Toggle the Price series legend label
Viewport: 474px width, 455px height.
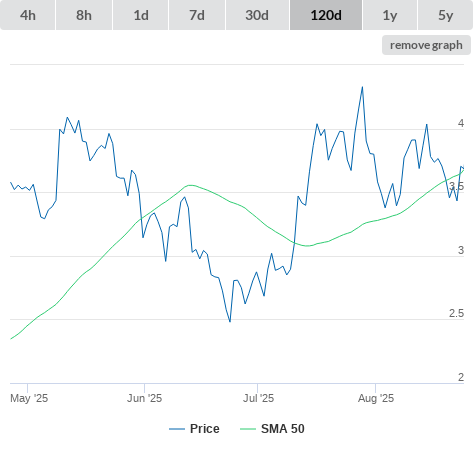point(205,429)
